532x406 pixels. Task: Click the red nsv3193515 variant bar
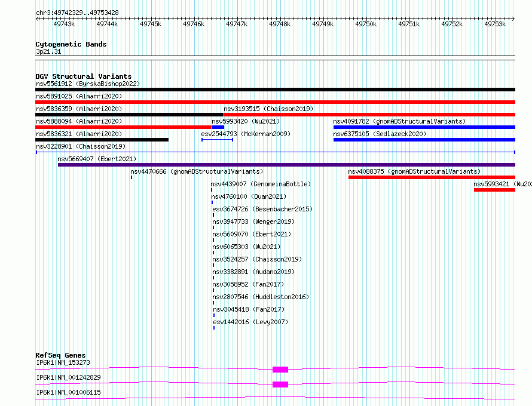point(369,115)
